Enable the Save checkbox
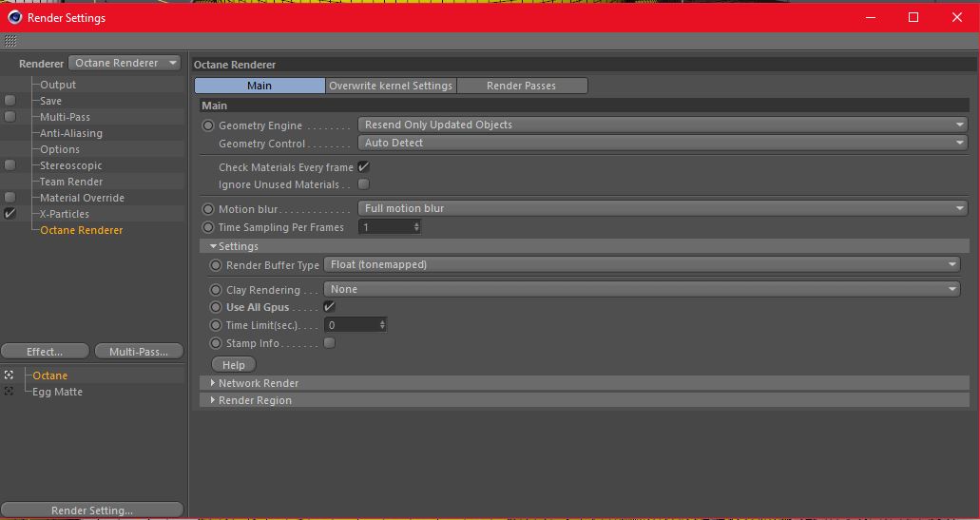This screenshot has height=520, width=980. 10,100
